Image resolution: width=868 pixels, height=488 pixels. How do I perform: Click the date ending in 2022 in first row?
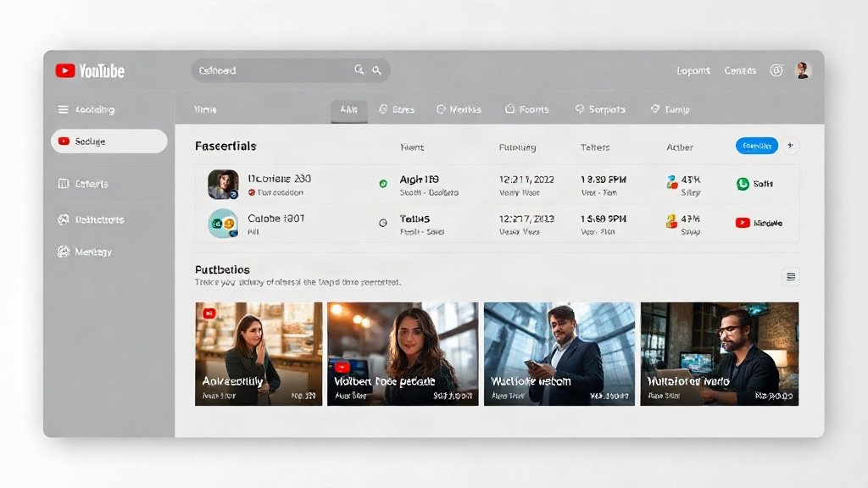[x=526, y=180]
